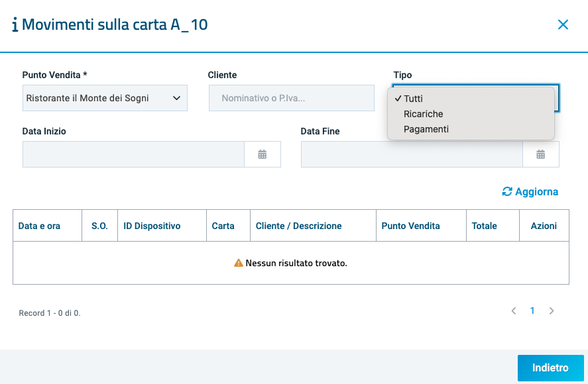Open the Data Inizio calendar picker
The width and height of the screenshot is (588, 384).
262,154
